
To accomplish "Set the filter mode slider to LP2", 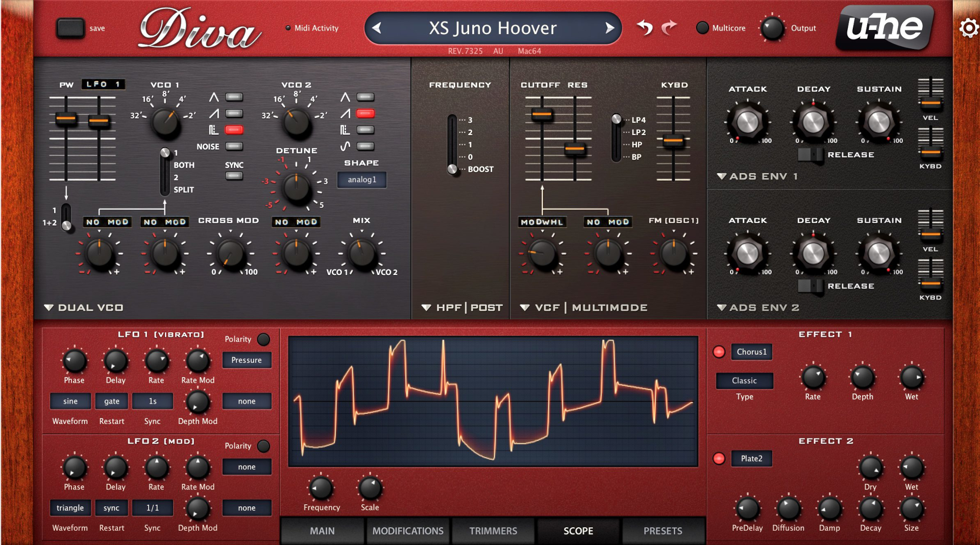I will pyautogui.click(x=618, y=132).
